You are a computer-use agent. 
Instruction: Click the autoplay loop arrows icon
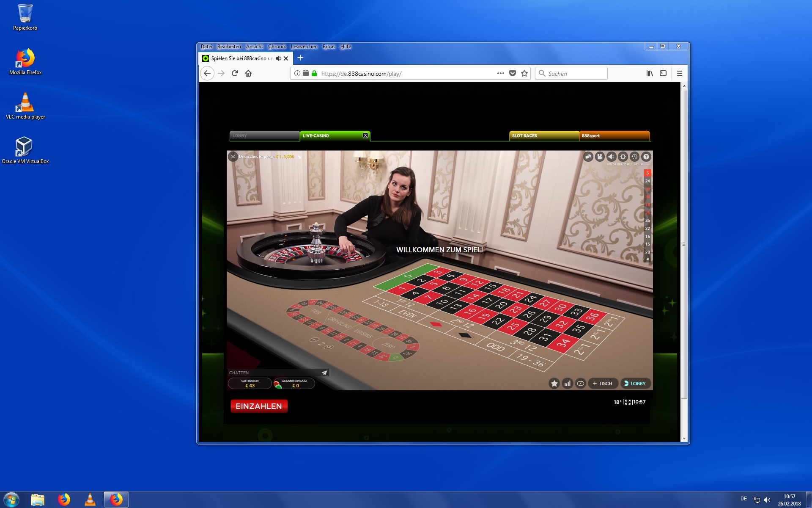point(581,384)
